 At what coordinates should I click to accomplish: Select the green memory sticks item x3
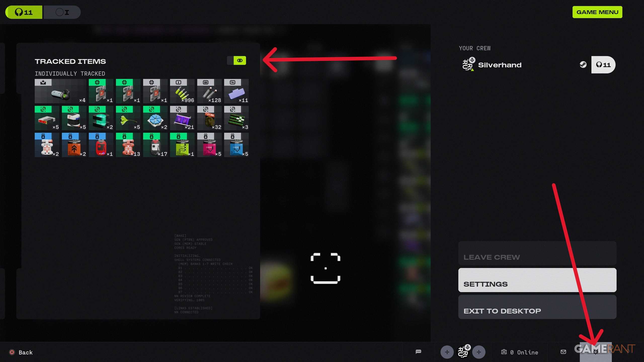[x=236, y=118]
